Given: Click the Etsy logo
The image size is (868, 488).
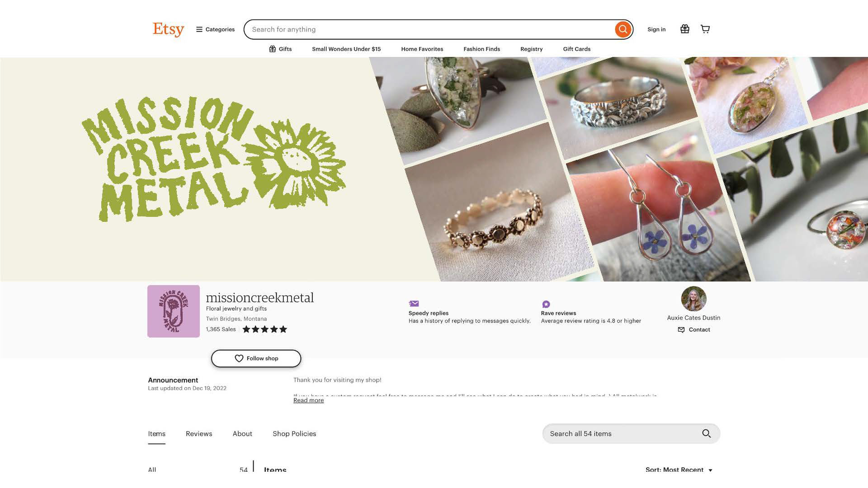Looking at the screenshot, I should tap(168, 29).
